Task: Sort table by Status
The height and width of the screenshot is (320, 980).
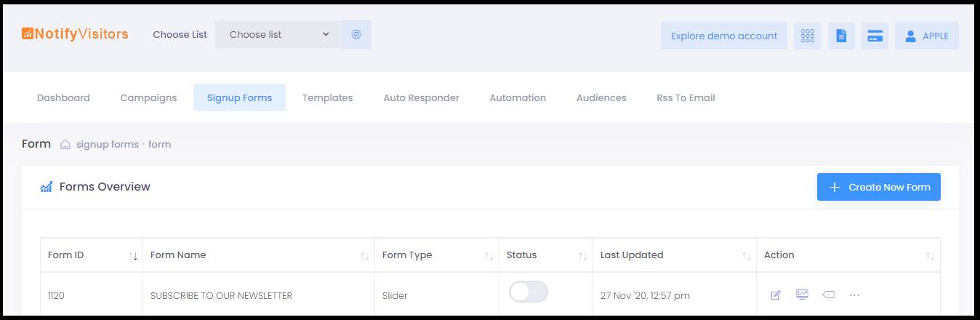Action: (x=546, y=255)
